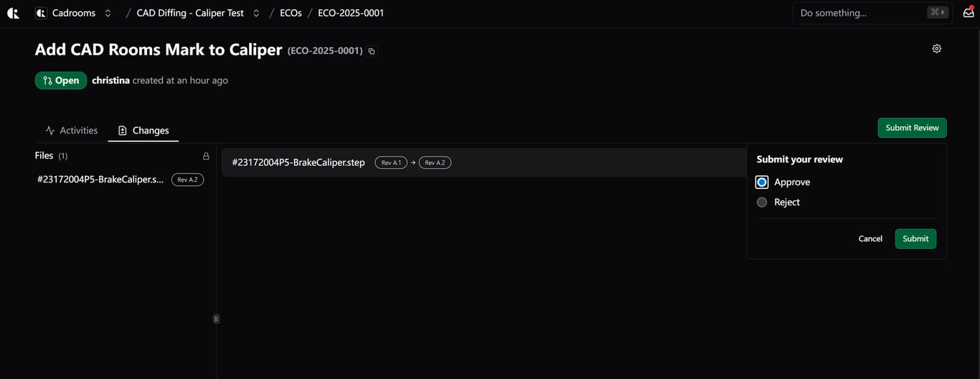Click the Open status badge
980x379 pixels.
61,80
